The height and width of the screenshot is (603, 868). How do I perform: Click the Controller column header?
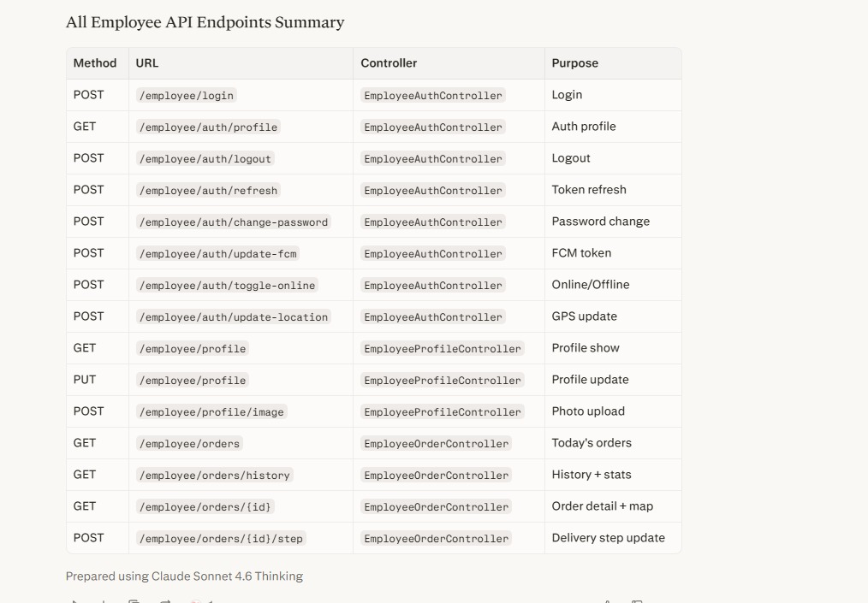point(389,63)
